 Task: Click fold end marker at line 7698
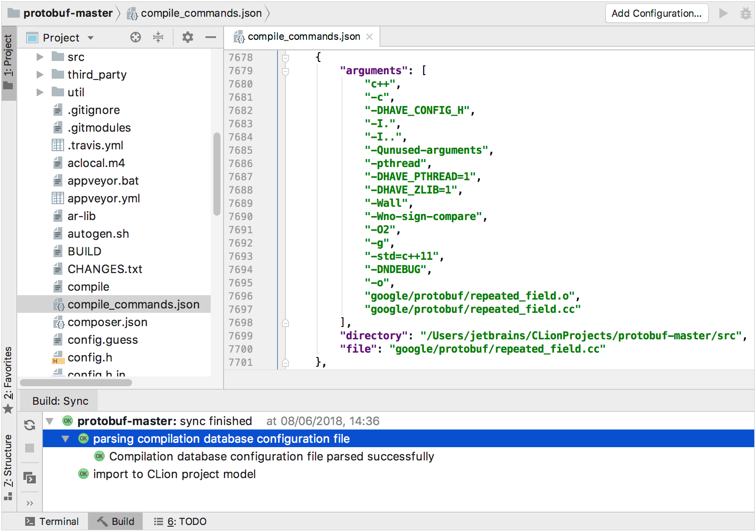[285, 323]
